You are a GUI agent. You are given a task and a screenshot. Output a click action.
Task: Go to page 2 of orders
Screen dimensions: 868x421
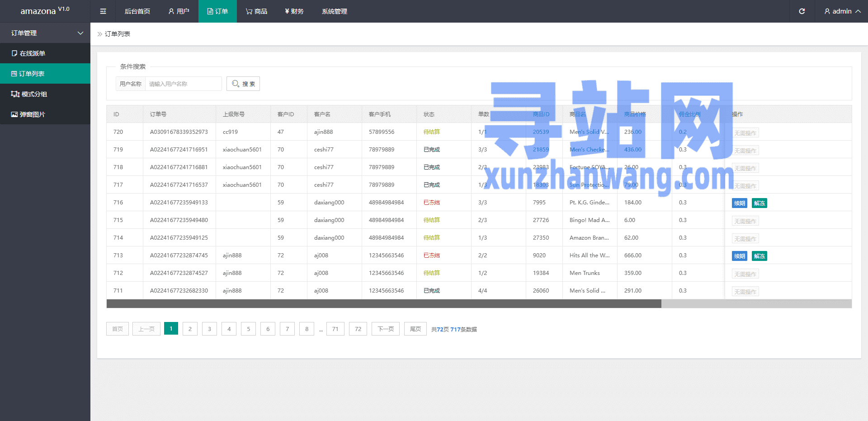[190, 329]
